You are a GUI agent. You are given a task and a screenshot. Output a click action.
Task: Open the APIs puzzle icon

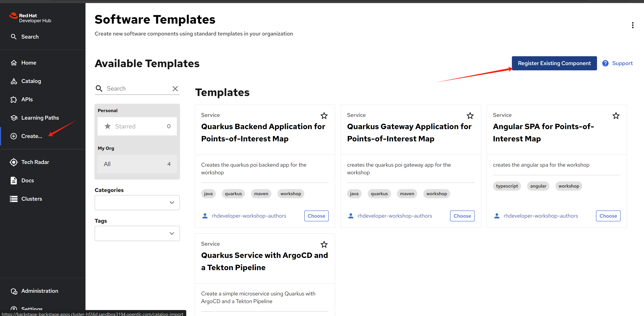pyautogui.click(x=14, y=99)
